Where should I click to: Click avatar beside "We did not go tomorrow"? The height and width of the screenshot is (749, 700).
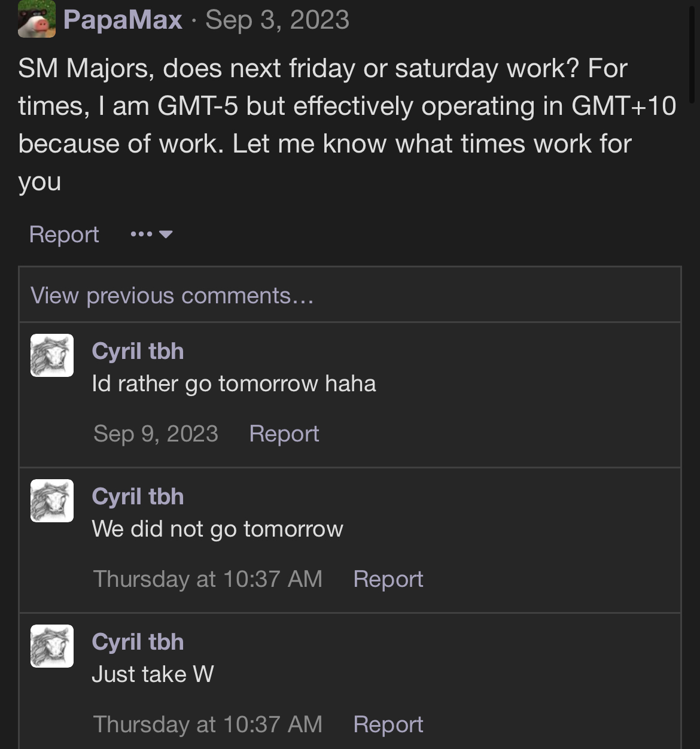52,501
